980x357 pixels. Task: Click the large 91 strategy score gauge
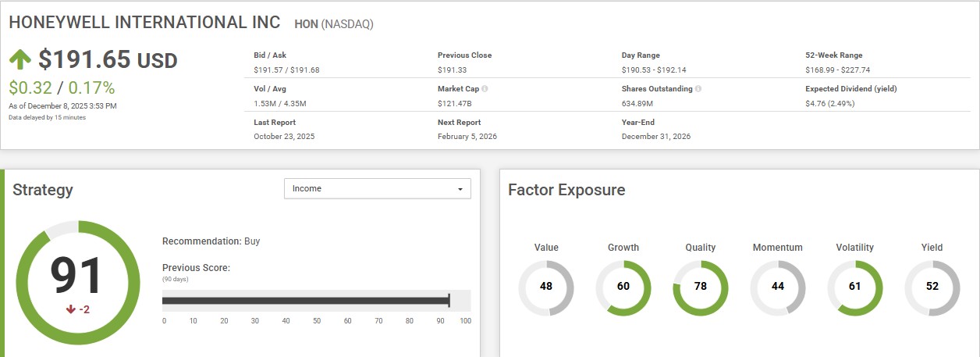tap(76, 277)
